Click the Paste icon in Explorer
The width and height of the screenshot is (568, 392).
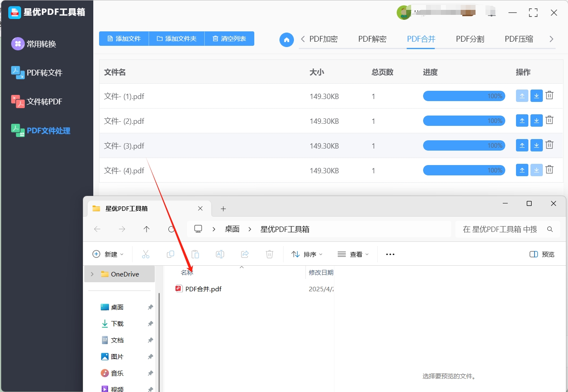pyautogui.click(x=195, y=254)
